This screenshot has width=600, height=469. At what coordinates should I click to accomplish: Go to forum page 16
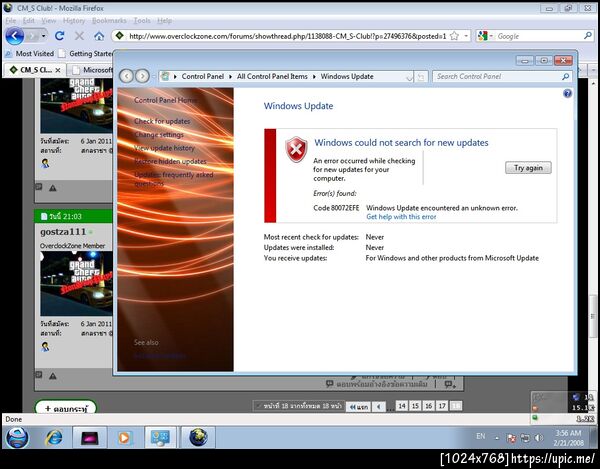[429, 406]
